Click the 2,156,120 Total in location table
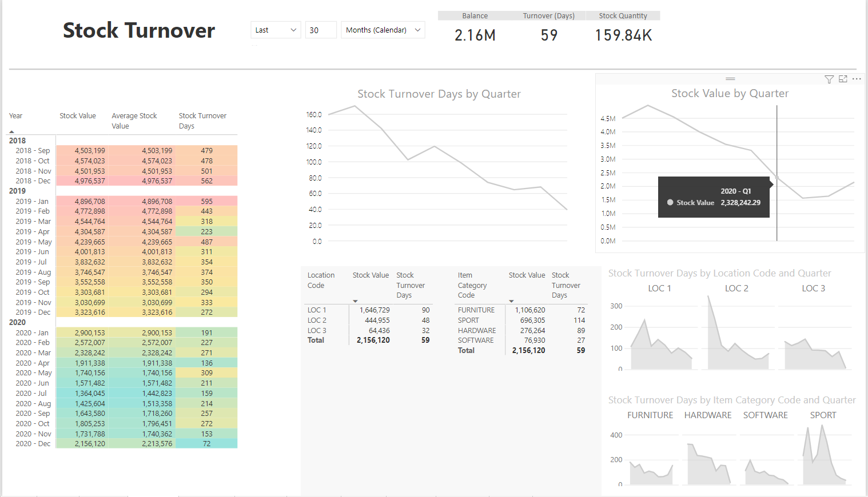This screenshot has width=868, height=497. 373,340
